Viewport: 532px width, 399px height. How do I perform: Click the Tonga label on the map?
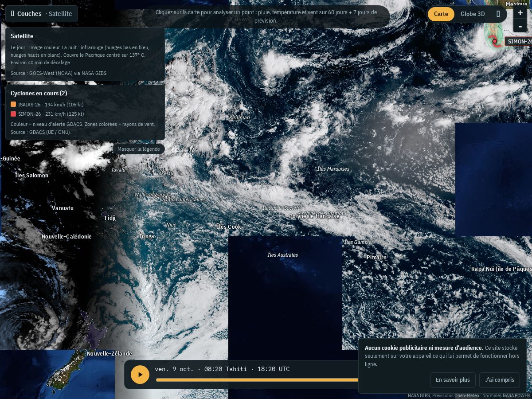click(x=147, y=236)
